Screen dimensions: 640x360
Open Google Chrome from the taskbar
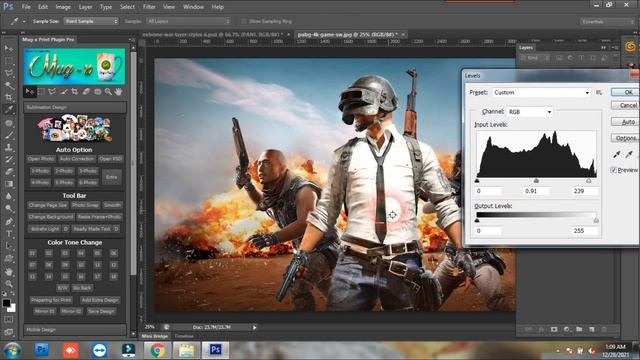[158, 350]
